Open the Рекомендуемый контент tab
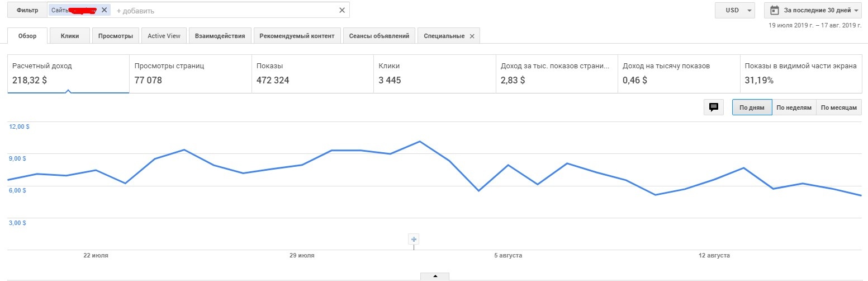Image resolution: width=868 pixels, height=281 pixels. [x=297, y=36]
